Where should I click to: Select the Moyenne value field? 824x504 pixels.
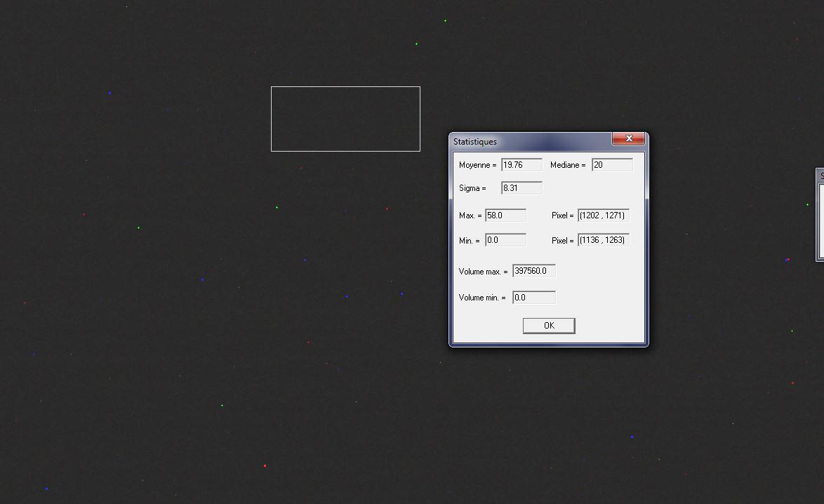(523, 164)
